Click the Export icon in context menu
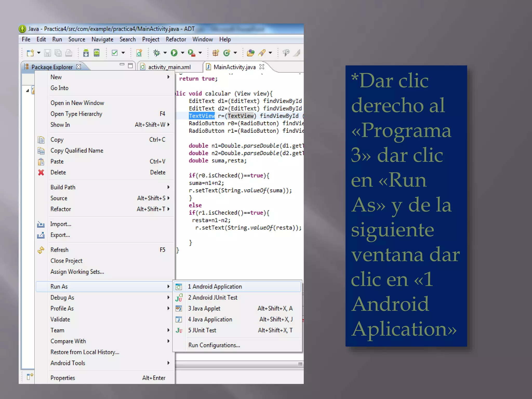532x399 pixels. [x=41, y=235]
